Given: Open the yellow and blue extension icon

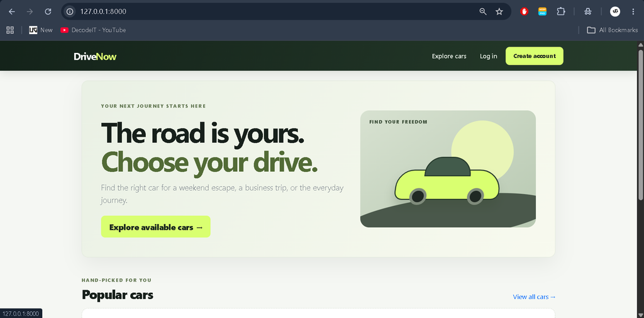Looking at the screenshot, I should [543, 11].
